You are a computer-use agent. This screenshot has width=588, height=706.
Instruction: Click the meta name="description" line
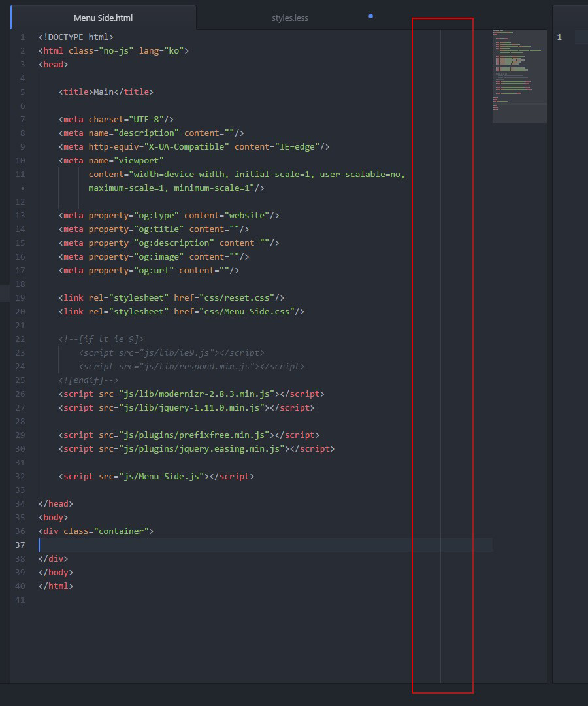point(151,133)
